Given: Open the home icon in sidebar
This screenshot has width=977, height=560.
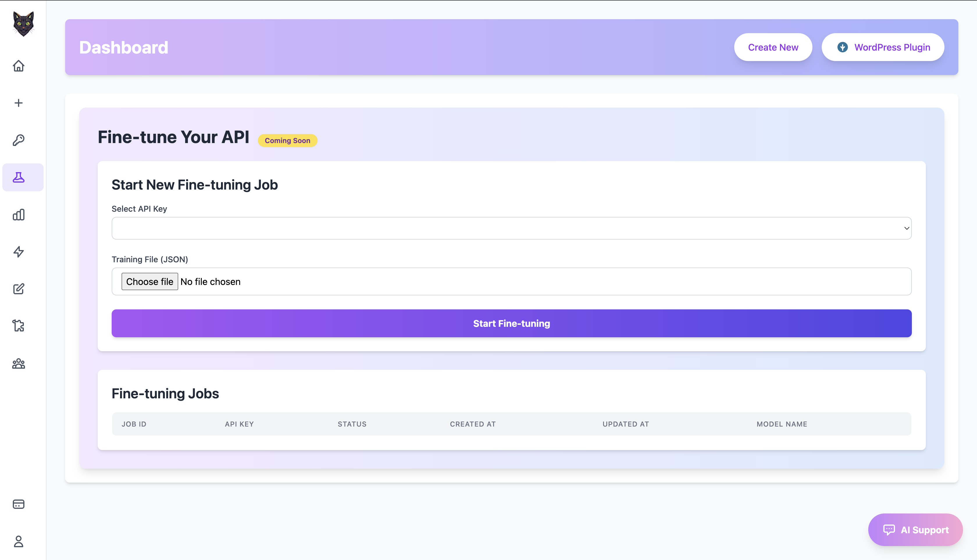Looking at the screenshot, I should pos(18,66).
